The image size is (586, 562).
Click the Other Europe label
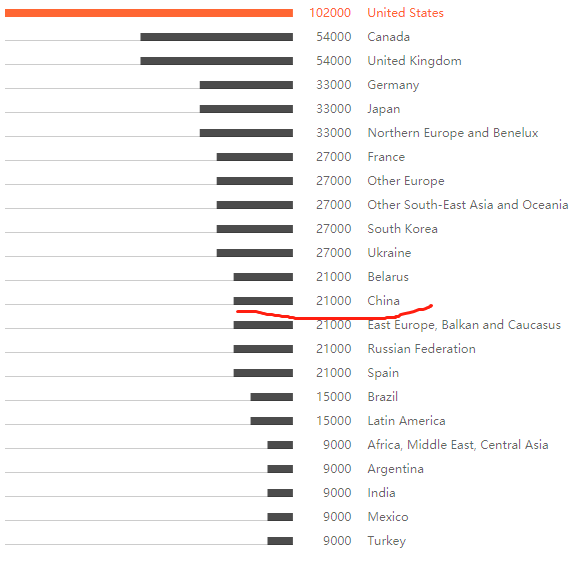pyautogui.click(x=406, y=181)
